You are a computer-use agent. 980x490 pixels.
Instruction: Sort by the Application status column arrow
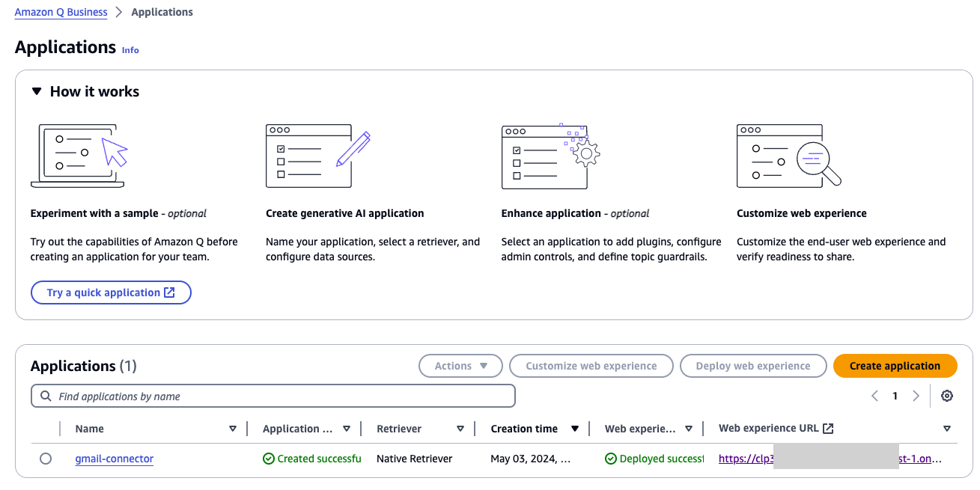[347, 429]
